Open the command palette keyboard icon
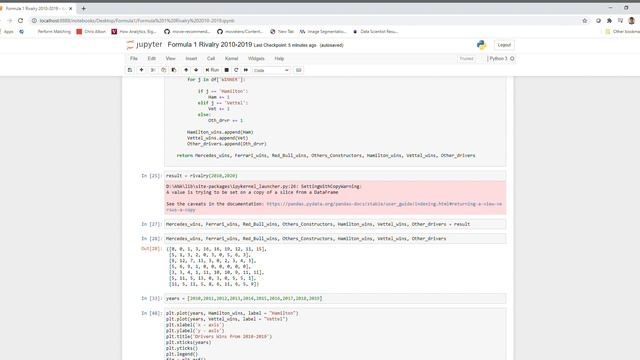The width and height of the screenshot is (640, 360). 299,70
